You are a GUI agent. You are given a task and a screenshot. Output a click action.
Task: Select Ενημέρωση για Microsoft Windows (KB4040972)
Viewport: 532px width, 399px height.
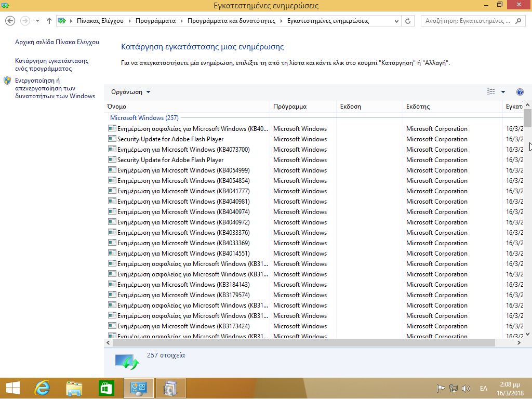tap(183, 222)
